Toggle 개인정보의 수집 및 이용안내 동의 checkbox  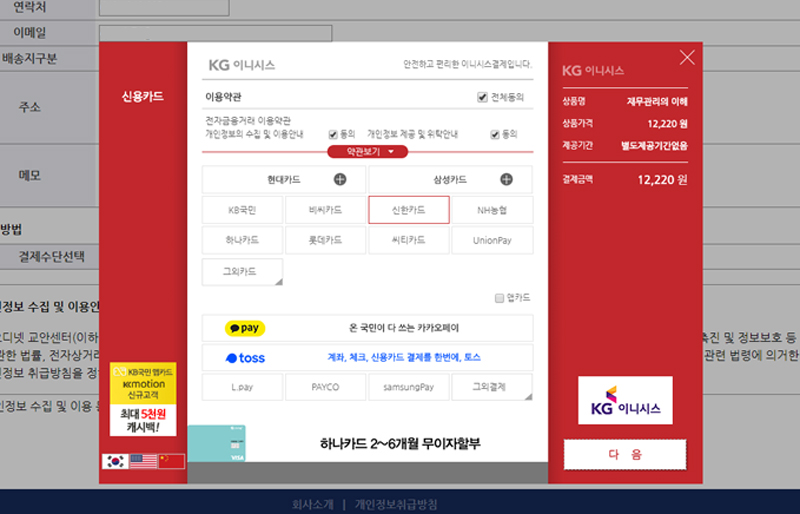pos(333,134)
